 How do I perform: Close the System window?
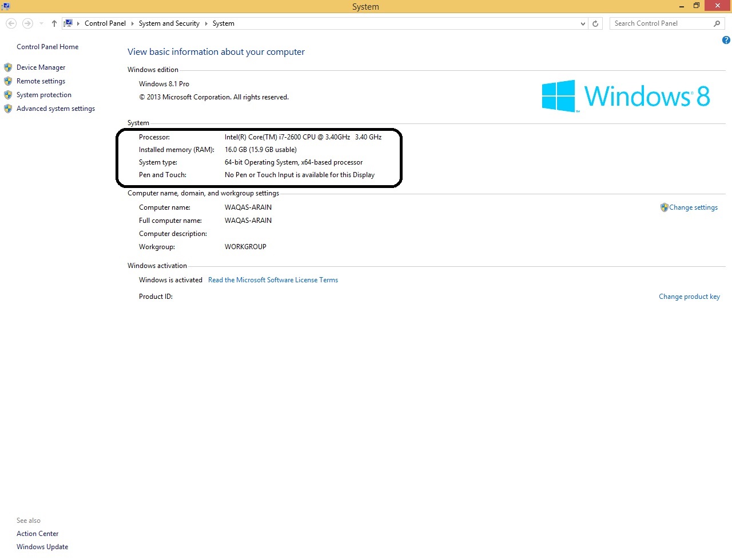[x=717, y=6]
